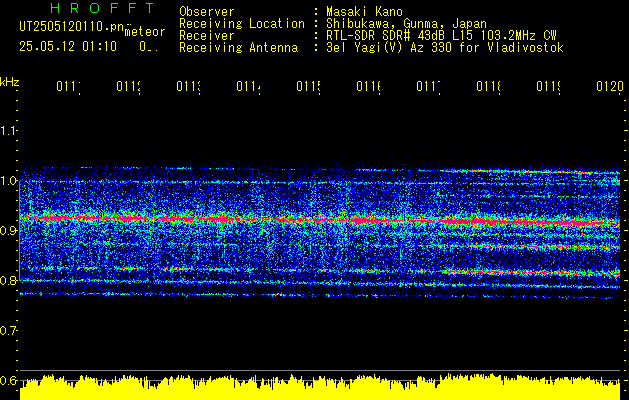Screen dimensions: 629x400
Task: Click the Receiving Antenna label
Action: (x=238, y=48)
